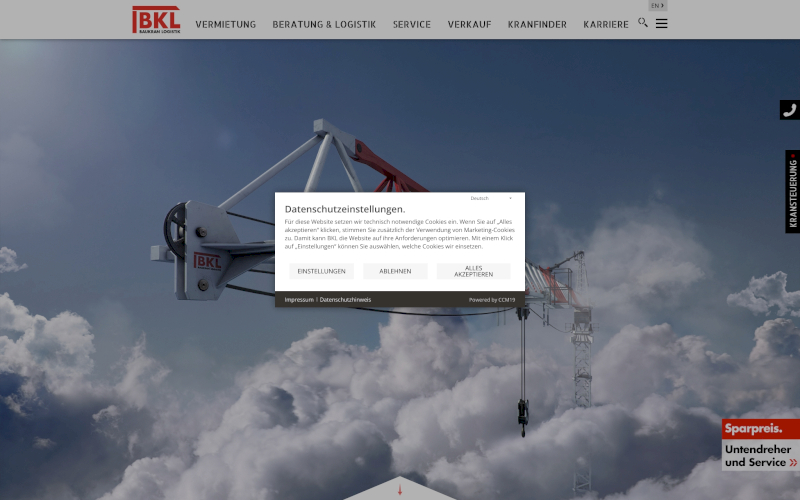The width and height of the screenshot is (800, 500).
Task: Open the hamburger menu icon
Action: [x=661, y=23]
